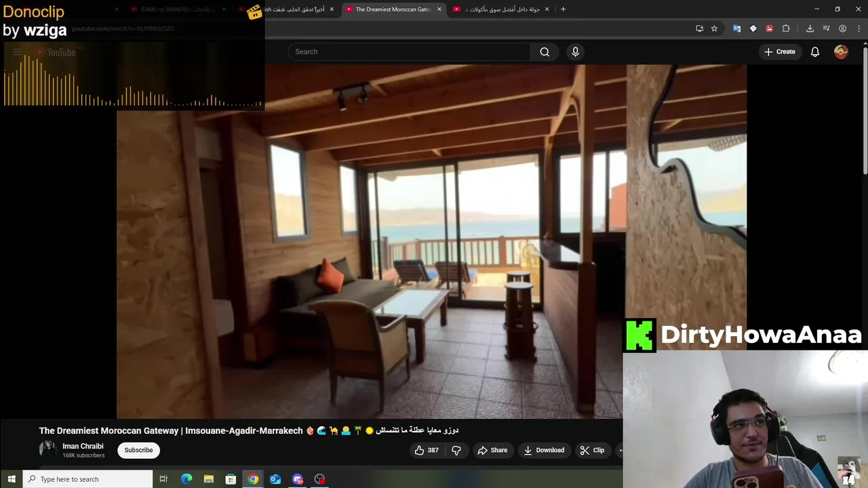This screenshot has height=488, width=868.
Task: Dislike the video with thumbs down
Action: 456,450
